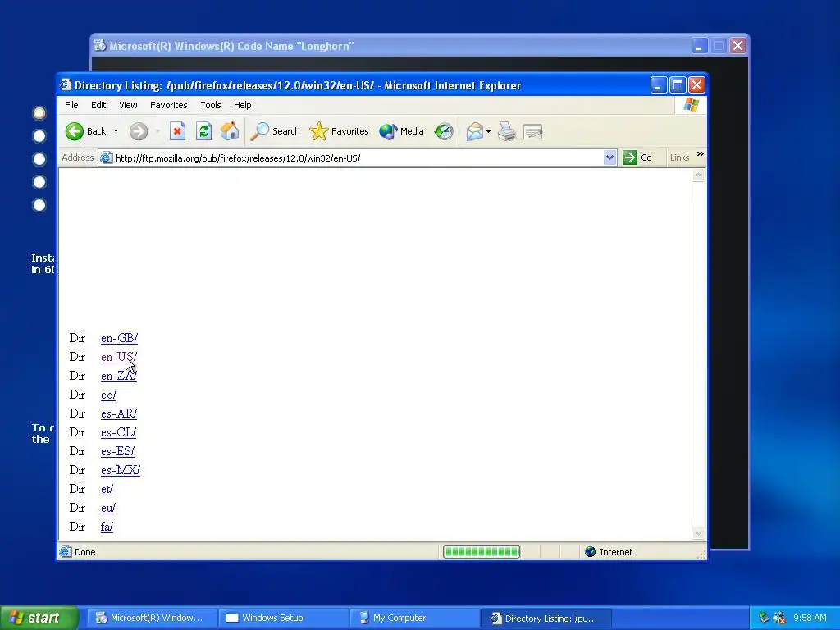Select the fifth setup step radio
Viewport: 840px width, 630px height.
coord(39,205)
